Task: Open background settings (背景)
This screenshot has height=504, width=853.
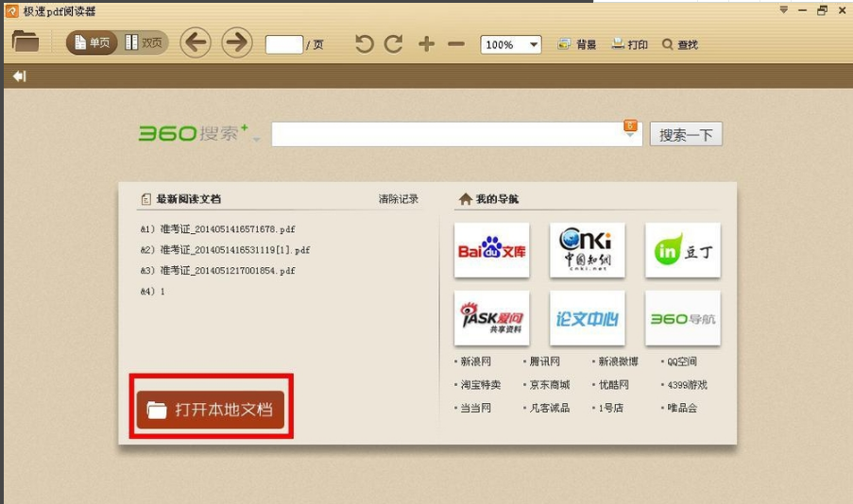Action: [576, 44]
